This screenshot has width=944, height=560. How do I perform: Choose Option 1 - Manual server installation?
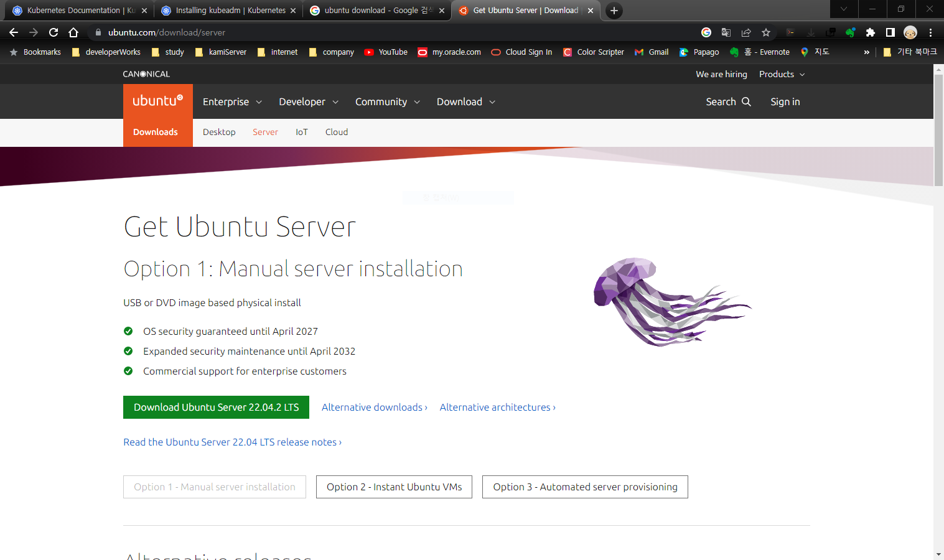click(x=215, y=487)
